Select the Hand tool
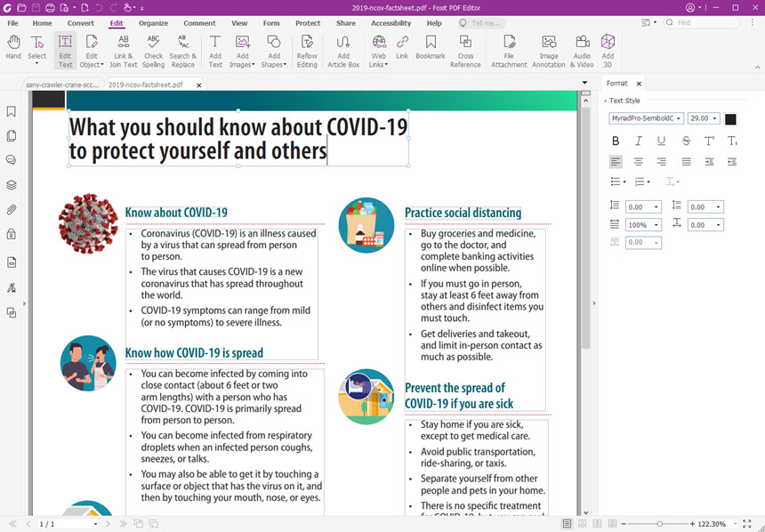The width and height of the screenshot is (765, 532). point(13,47)
